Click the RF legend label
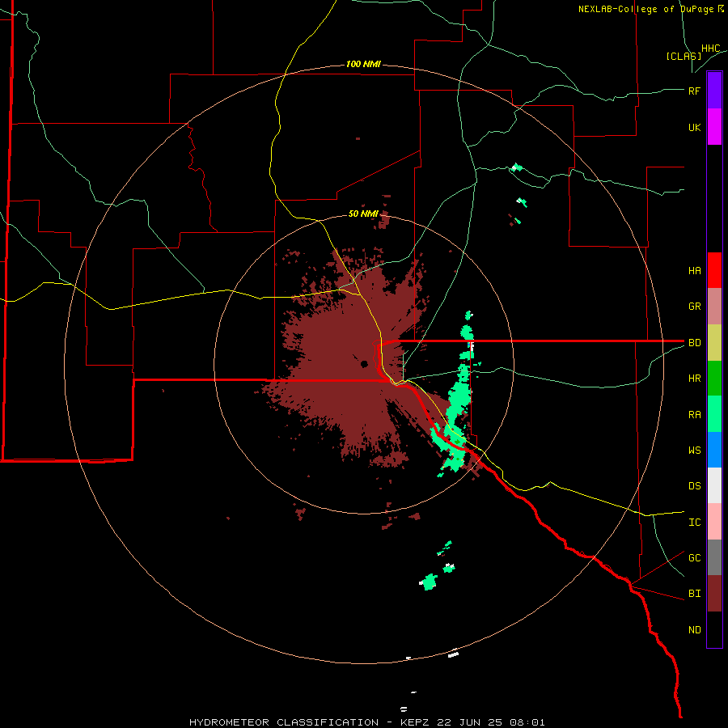This screenshot has height=728, width=728. click(x=694, y=91)
